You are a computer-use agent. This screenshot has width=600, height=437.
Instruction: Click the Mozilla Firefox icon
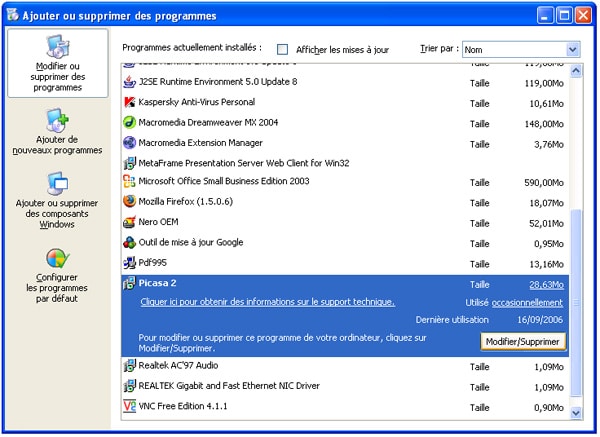click(x=130, y=201)
